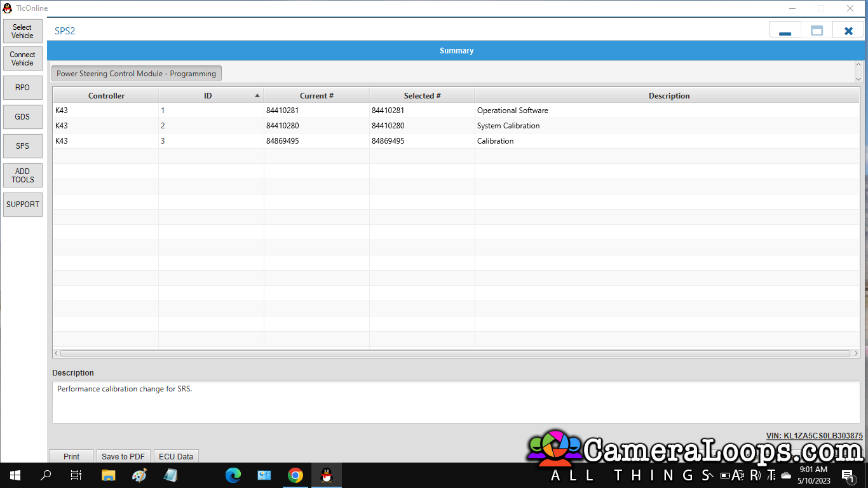Open the SPS sidebar menu

coord(22,146)
